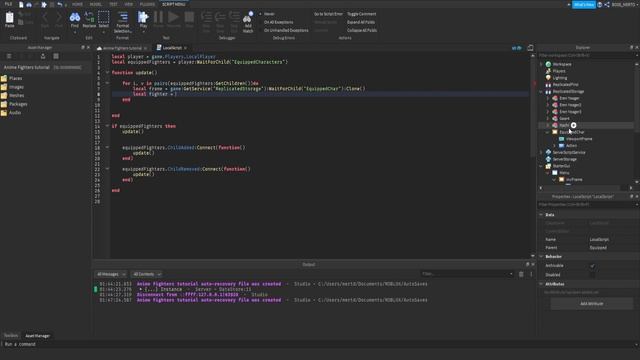
Task: Click the Paste clipboard icon
Action: point(9,18)
